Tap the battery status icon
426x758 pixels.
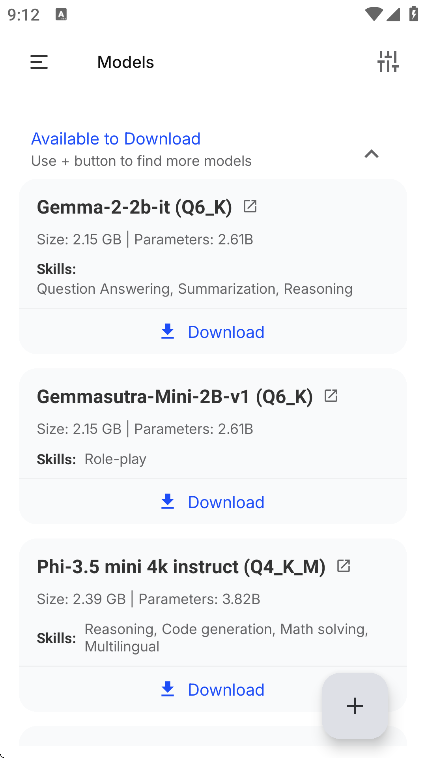(x=413, y=14)
